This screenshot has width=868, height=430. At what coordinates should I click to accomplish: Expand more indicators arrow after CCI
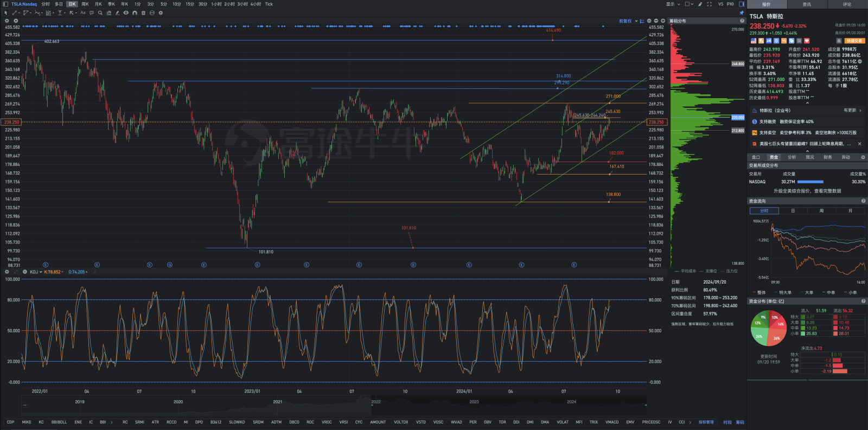(690, 422)
